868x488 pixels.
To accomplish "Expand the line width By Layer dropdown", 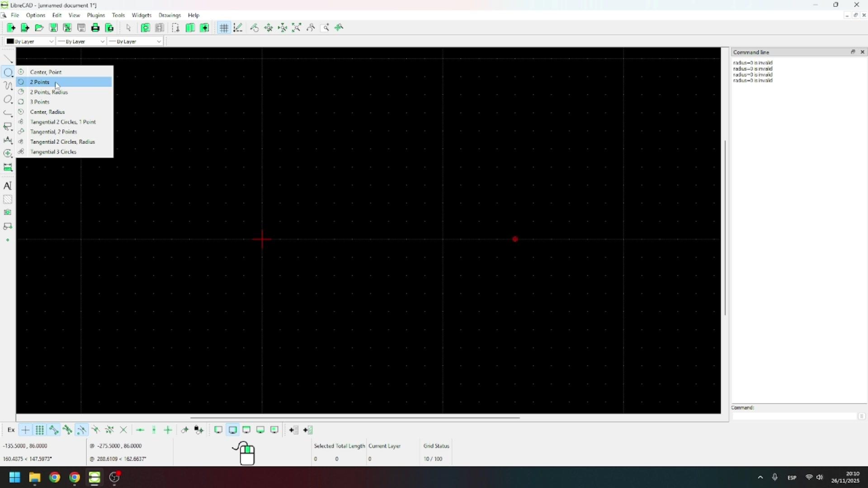I will pyautogui.click(x=81, y=42).
